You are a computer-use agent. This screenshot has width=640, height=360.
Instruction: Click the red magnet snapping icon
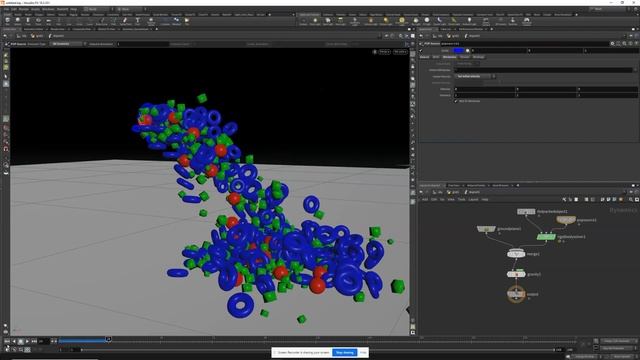[x=6, y=149]
